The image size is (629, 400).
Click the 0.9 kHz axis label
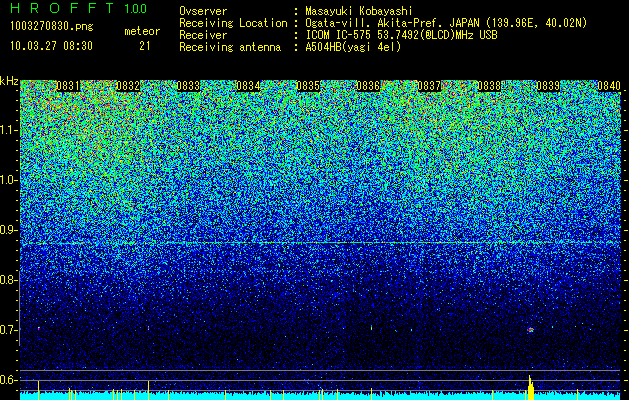coord(9,230)
